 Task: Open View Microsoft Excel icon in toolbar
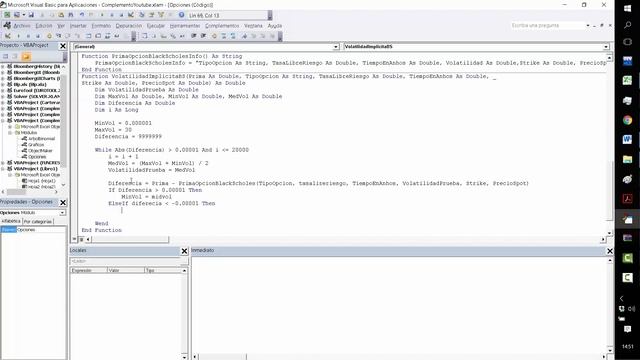coord(7,15)
